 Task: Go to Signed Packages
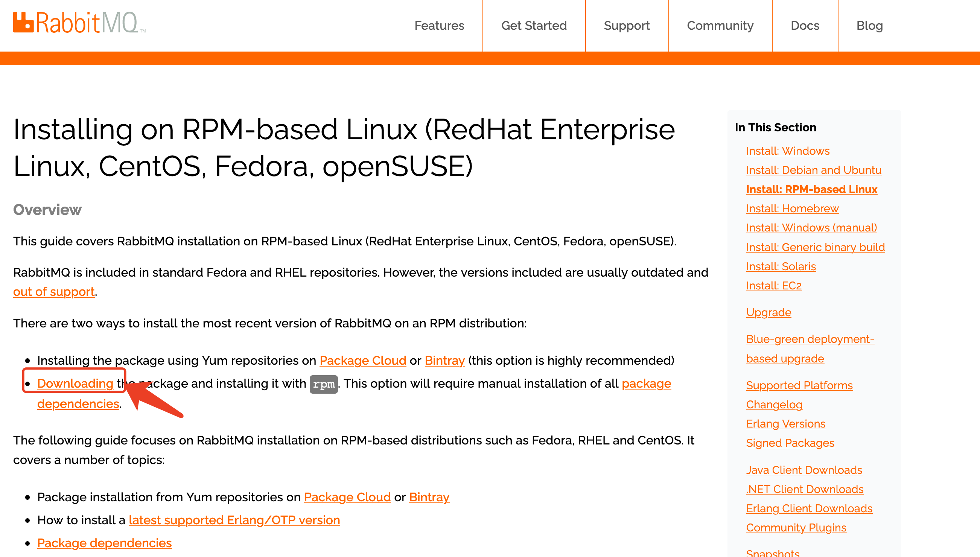790,443
